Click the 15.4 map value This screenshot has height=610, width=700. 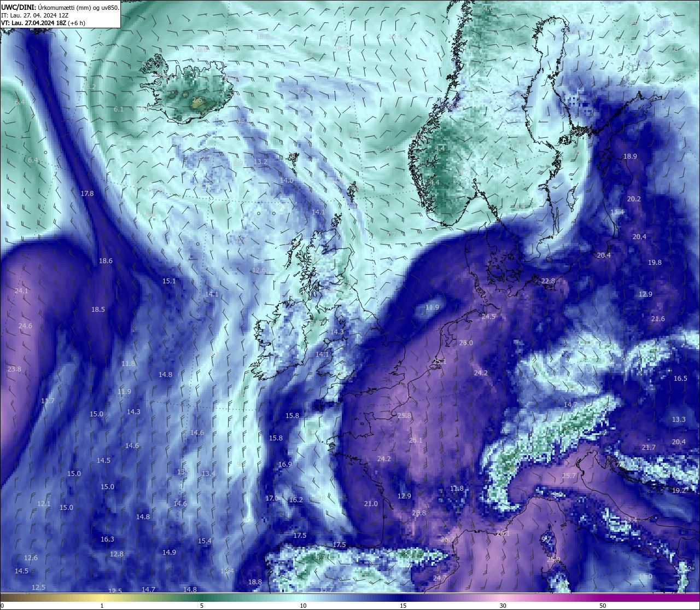tap(205, 541)
